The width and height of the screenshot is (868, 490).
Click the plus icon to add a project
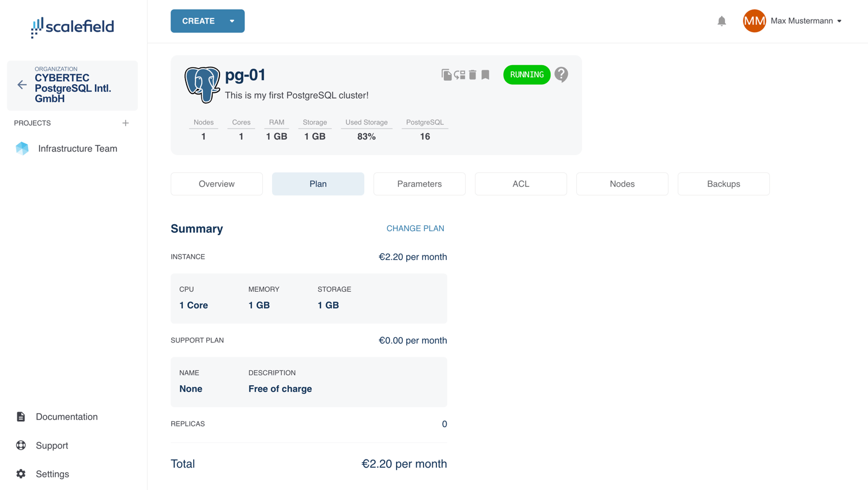click(126, 123)
